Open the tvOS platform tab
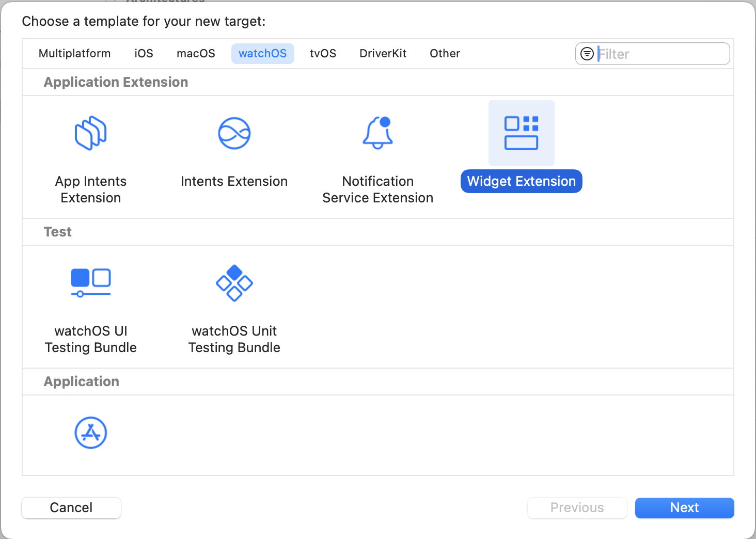Screen dimensions: 756x539 coord(323,54)
